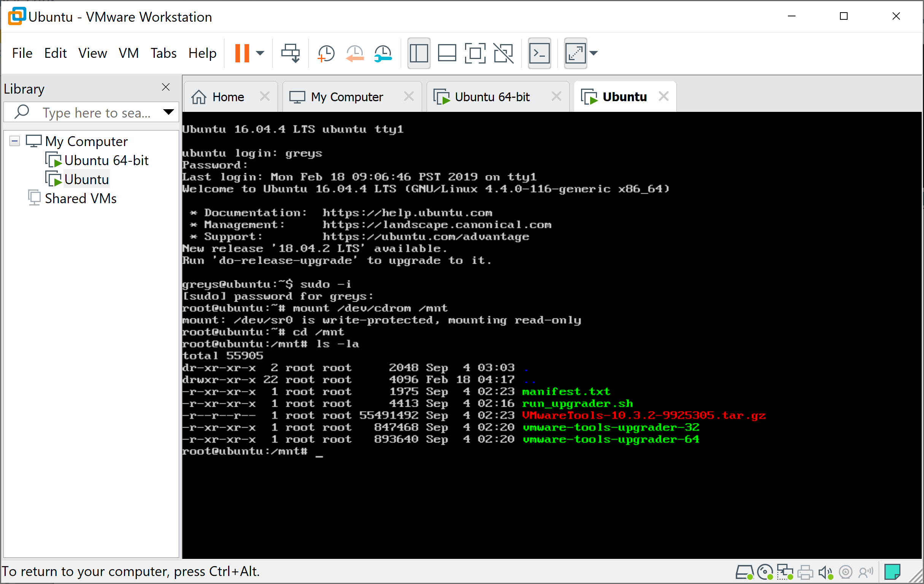This screenshot has height=584, width=924.
Task: Open the power options dropdown arrow
Action: tap(260, 53)
